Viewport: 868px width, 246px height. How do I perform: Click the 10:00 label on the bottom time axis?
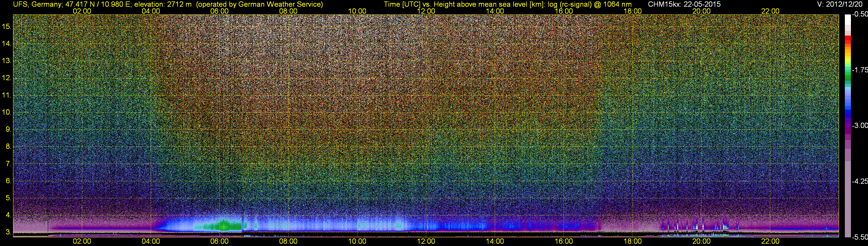pos(357,242)
